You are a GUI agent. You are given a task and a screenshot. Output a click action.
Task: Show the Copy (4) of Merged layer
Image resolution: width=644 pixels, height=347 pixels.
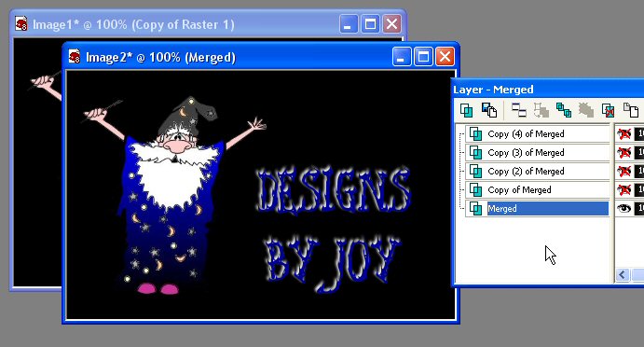coord(623,133)
